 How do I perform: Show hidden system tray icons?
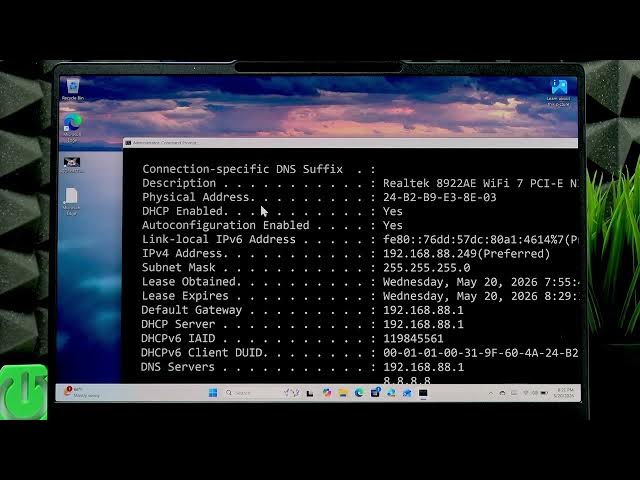(491, 393)
